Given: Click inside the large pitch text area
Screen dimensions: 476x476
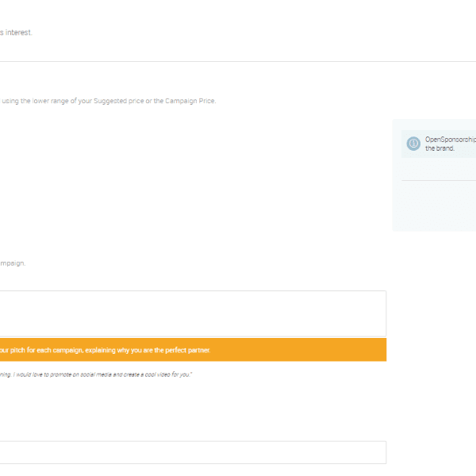Looking at the screenshot, I should (190, 313).
